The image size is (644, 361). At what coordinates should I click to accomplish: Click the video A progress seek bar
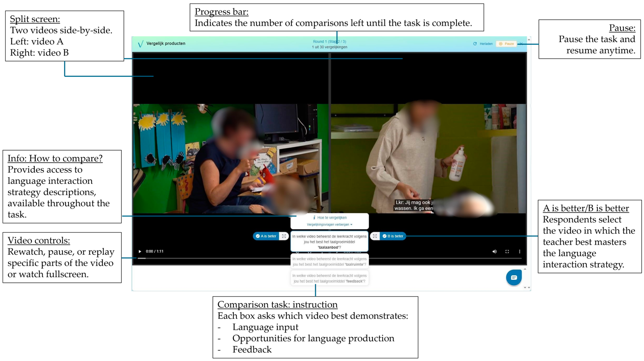[x=212, y=258]
